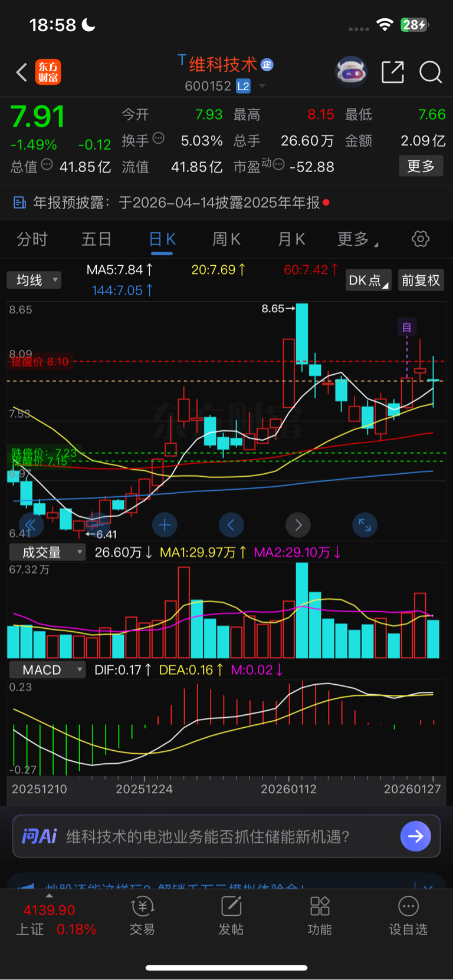Tap the 6.41 low price marker
This screenshot has width=453, height=980.
pyautogui.click(x=101, y=534)
